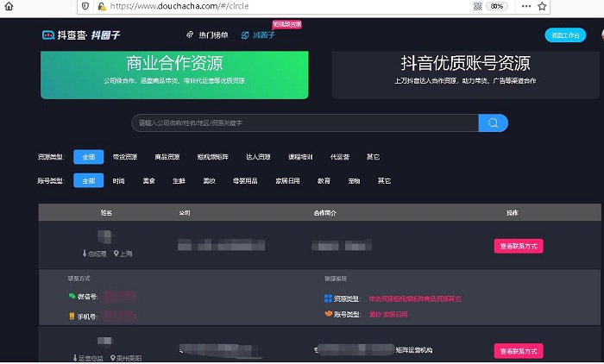Image resolution: width=604 pixels, height=364 pixels.
Task: Click the pink resource type value text
Action: point(414,299)
